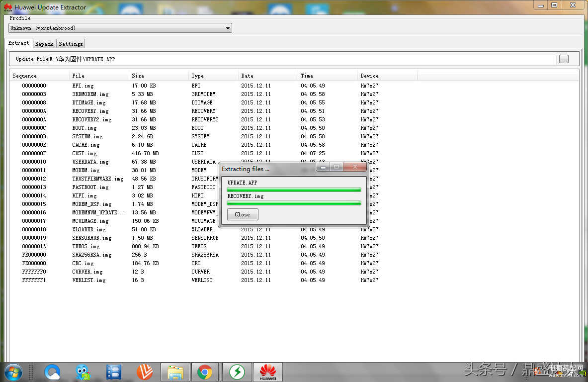Select the BOOT.img entry in file list
This screenshot has width=588, height=382.
tap(84, 128)
